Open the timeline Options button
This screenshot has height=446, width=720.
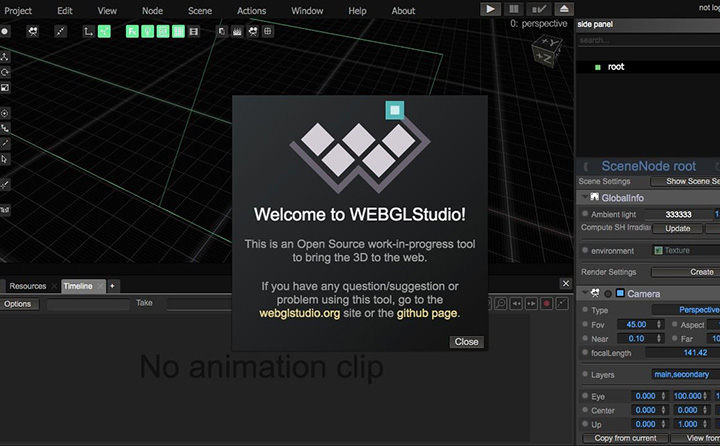[x=17, y=304]
